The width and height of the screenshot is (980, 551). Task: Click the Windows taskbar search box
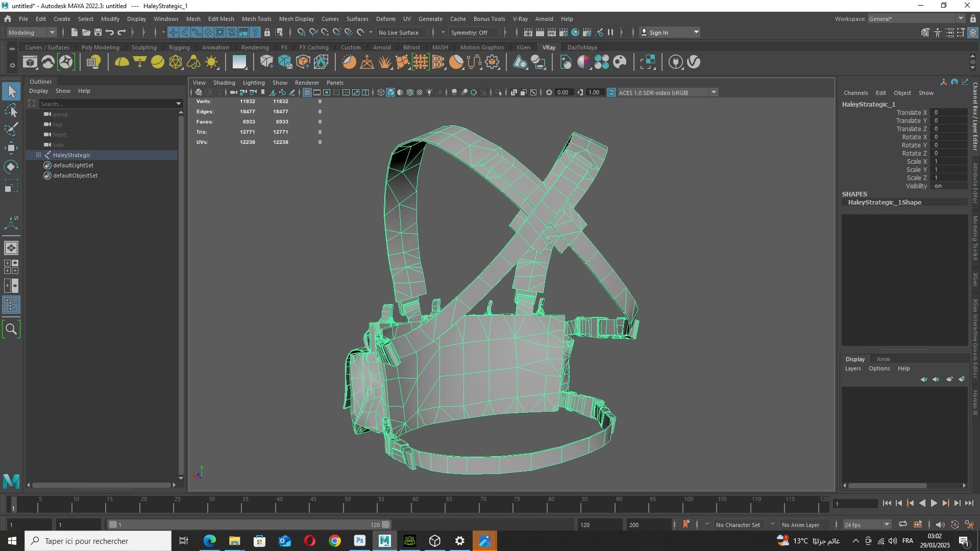(x=98, y=541)
